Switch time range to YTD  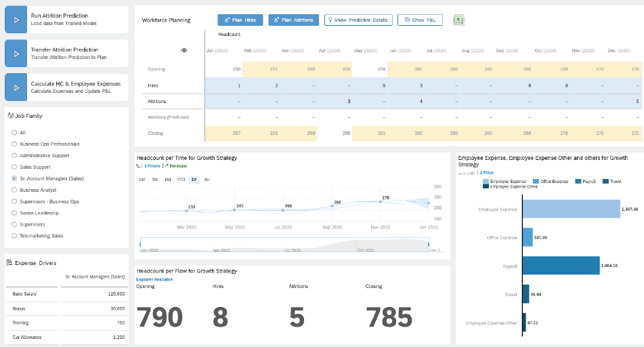click(181, 180)
